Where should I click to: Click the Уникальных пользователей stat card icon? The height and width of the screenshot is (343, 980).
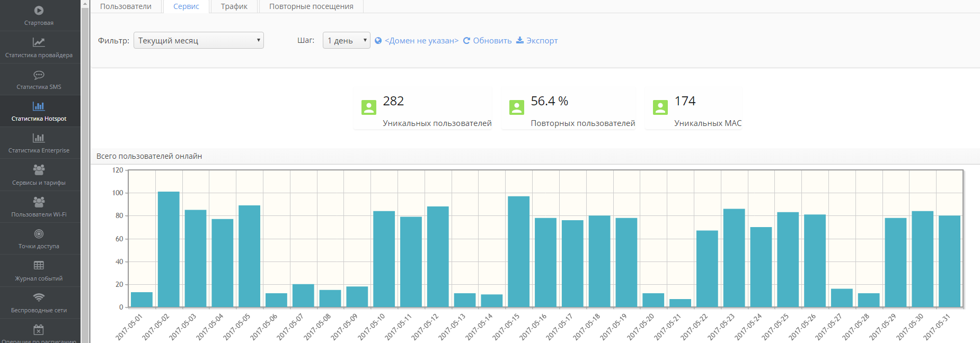click(x=368, y=107)
